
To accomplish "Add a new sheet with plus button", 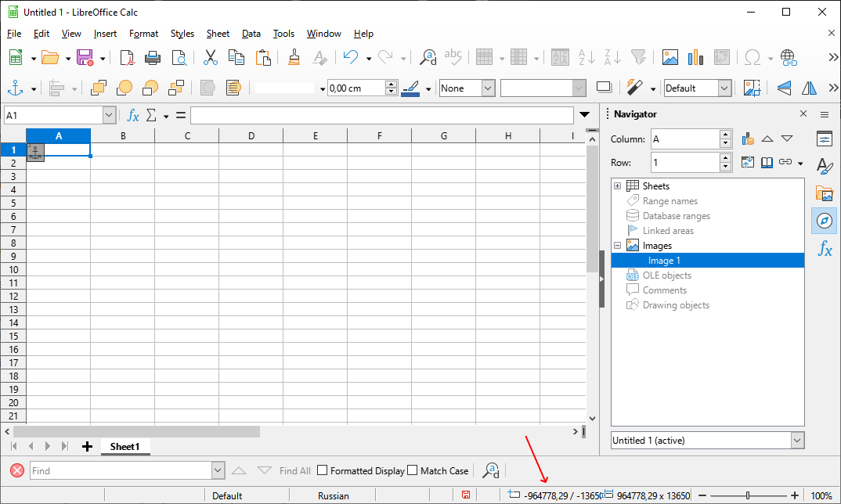I will (87, 447).
